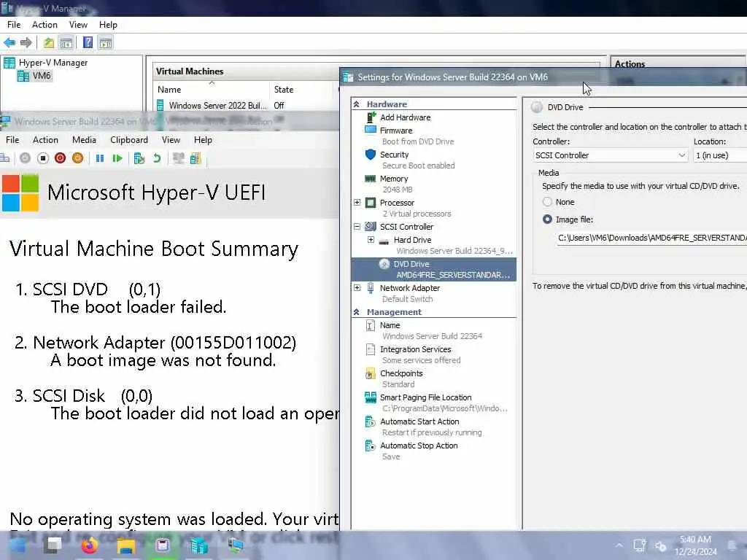747x560 pixels.
Task: Select SCSI Controller in settings tree
Action: click(x=406, y=227)
